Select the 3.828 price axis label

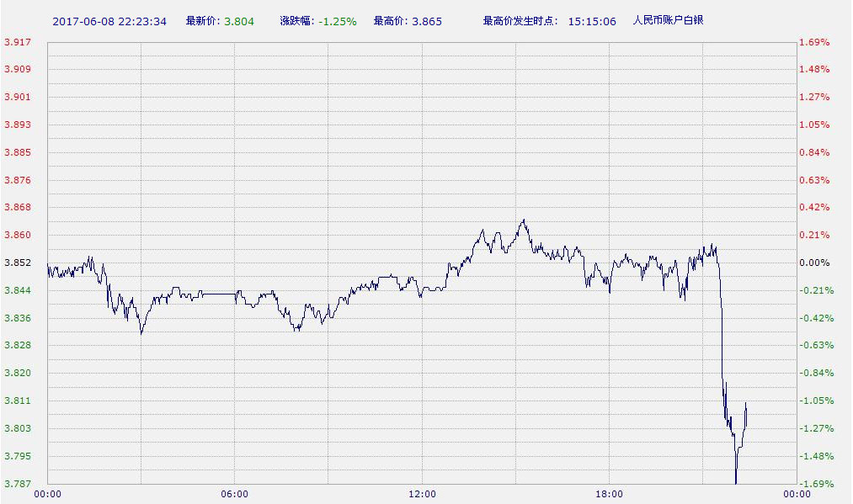[18, 345]
